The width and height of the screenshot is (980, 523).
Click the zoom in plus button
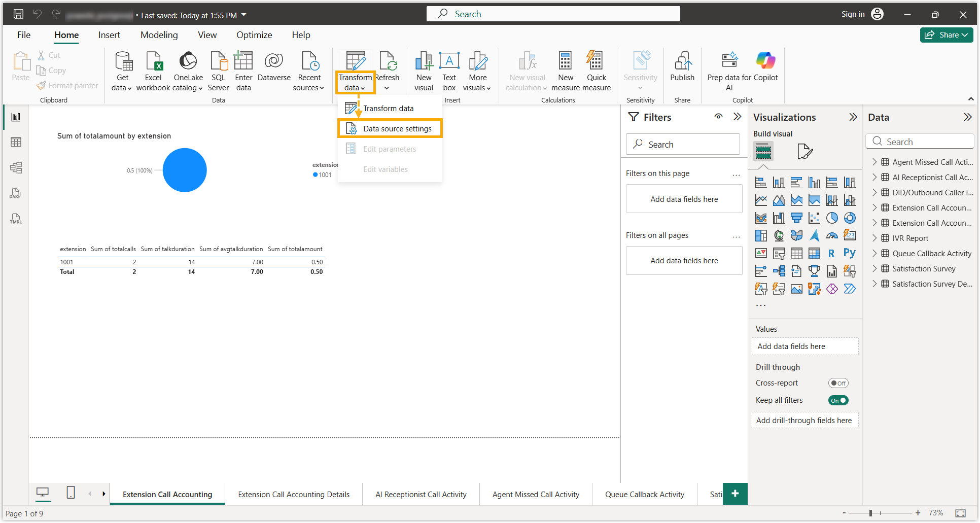[918, 513]
